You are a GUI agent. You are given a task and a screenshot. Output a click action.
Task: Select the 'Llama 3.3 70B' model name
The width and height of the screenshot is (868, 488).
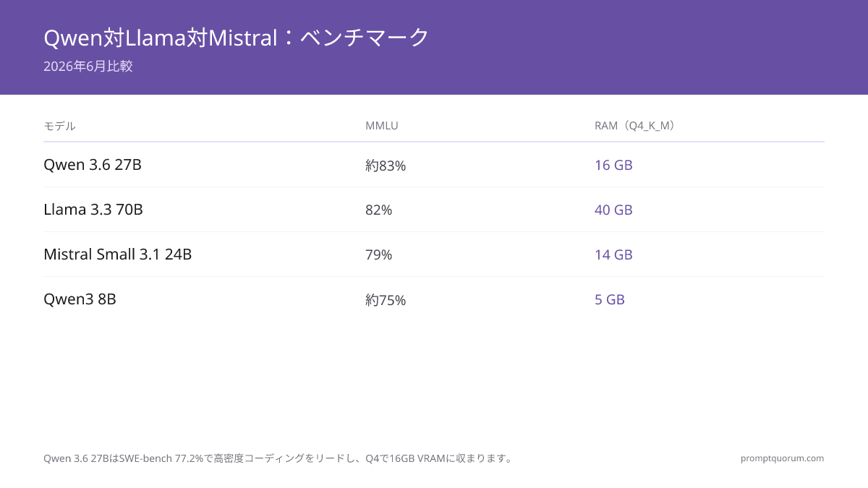click(x=93, y=210)
